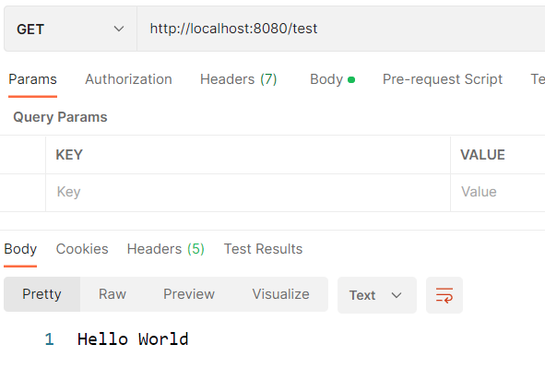Click the chevron beside GET
The width and height of the screenshot is (545, 392).
(x=119, y=29)
